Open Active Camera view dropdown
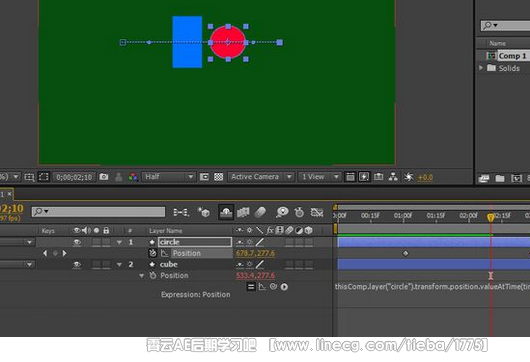The width and height of the screenshot is (530, 362). [261, 177]
